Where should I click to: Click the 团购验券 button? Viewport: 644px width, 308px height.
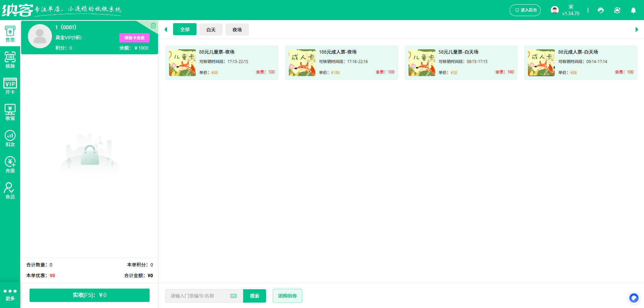[287, 296]
